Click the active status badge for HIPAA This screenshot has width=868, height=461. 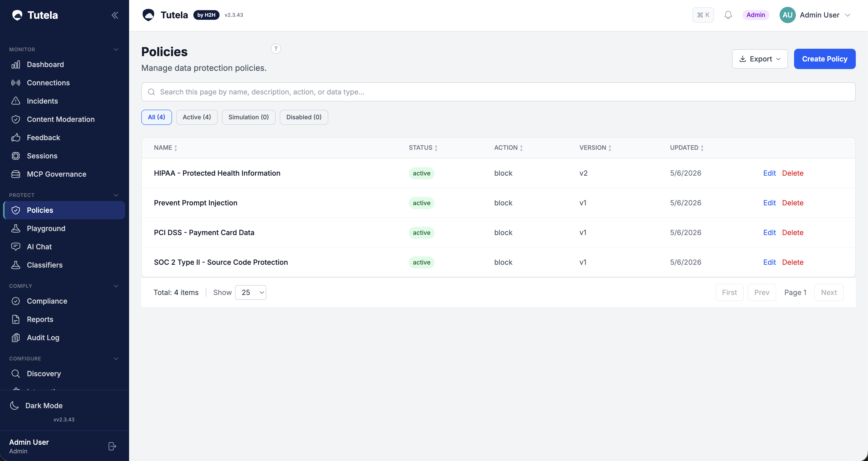(x=421, y=173)
